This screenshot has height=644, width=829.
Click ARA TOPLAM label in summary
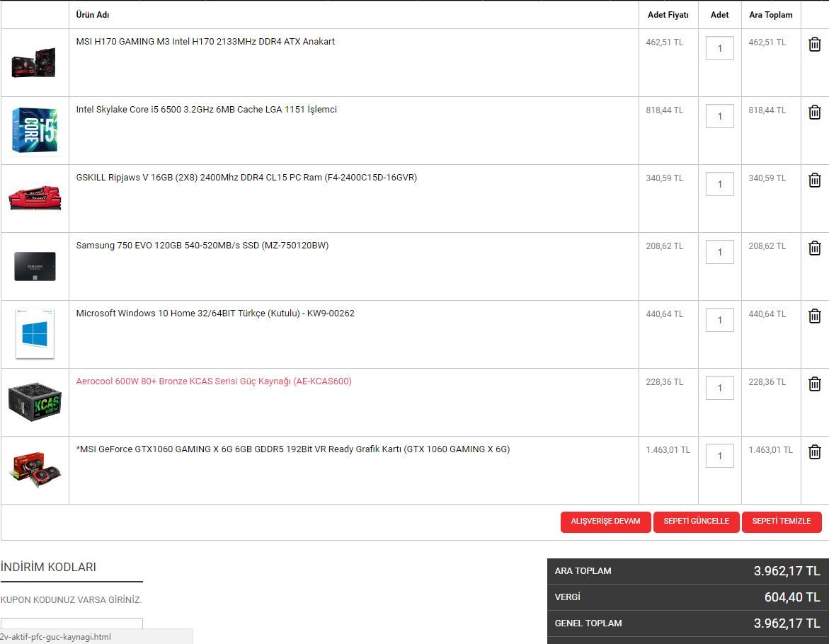pos(583,570)
